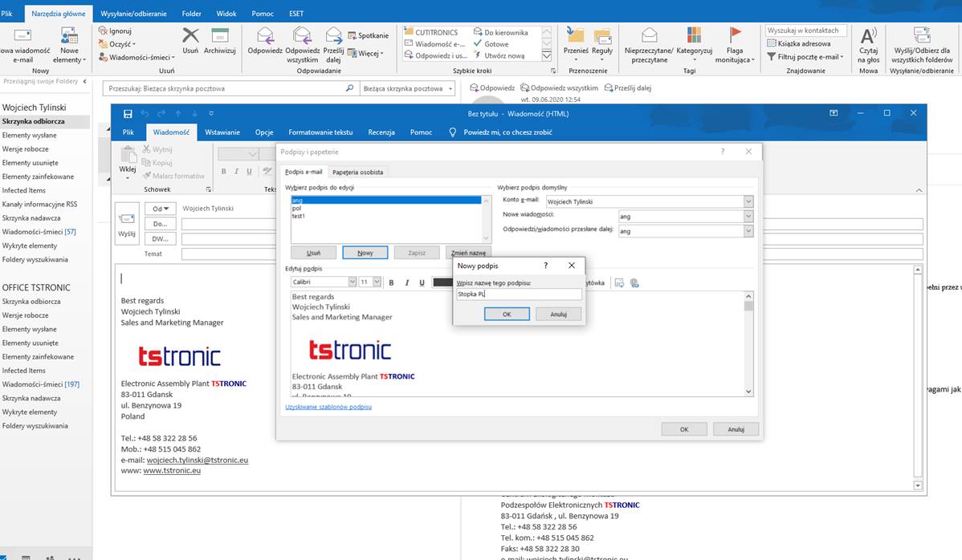
Task: Click the save icon in message title bar
Action: pyautogui.click(x=128, y=113)
